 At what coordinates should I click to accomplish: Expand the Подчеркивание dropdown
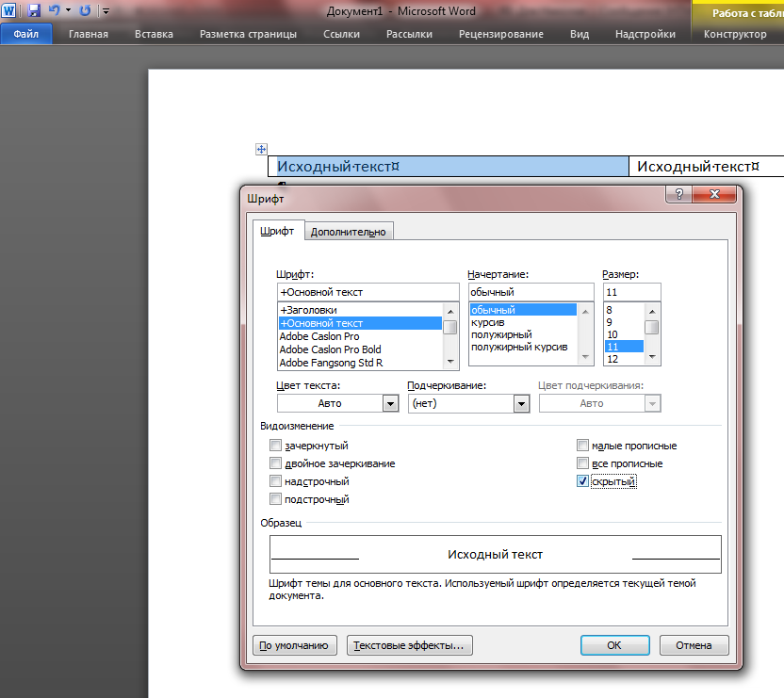tap(520, 403)
